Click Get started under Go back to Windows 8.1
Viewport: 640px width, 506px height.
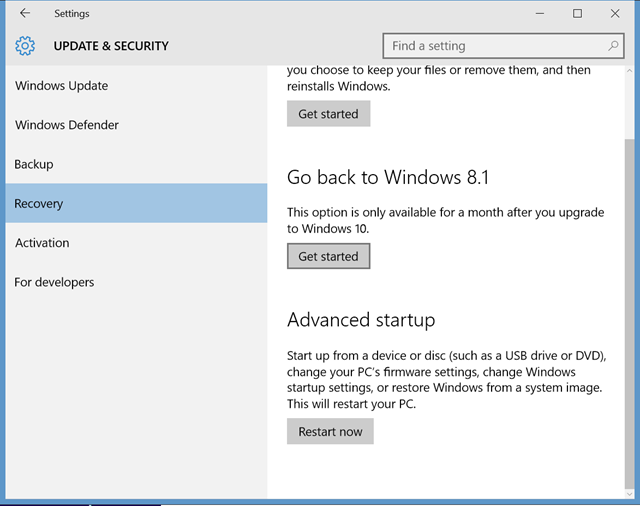click(x=329, y=256)
